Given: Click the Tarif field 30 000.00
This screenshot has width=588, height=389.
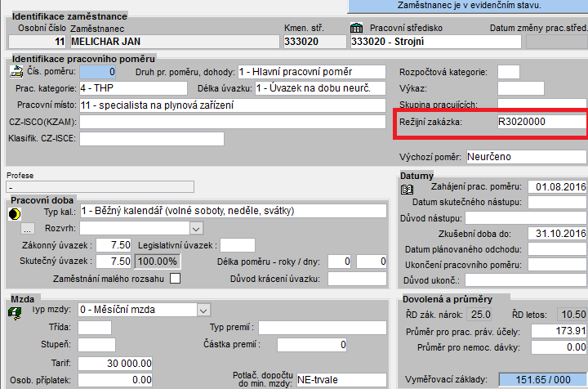Looking at the screenshot, I should click(x=115, y=363).
